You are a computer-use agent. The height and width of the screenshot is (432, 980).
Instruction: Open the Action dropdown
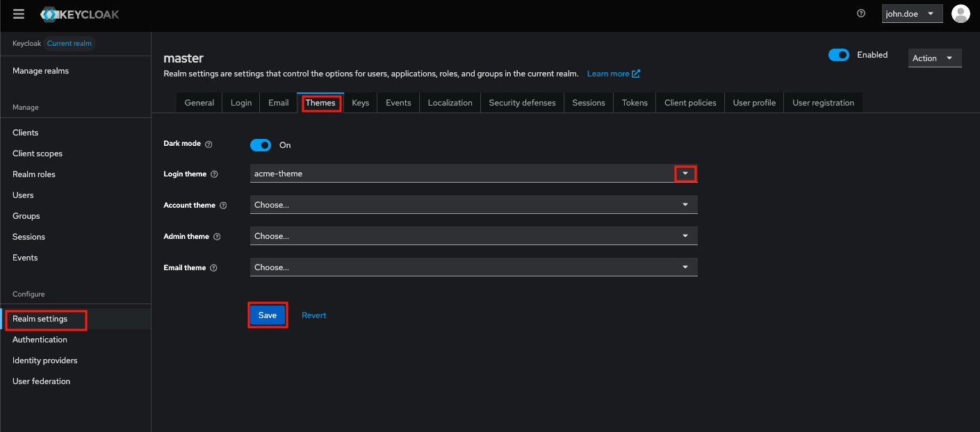pos(934,58)
